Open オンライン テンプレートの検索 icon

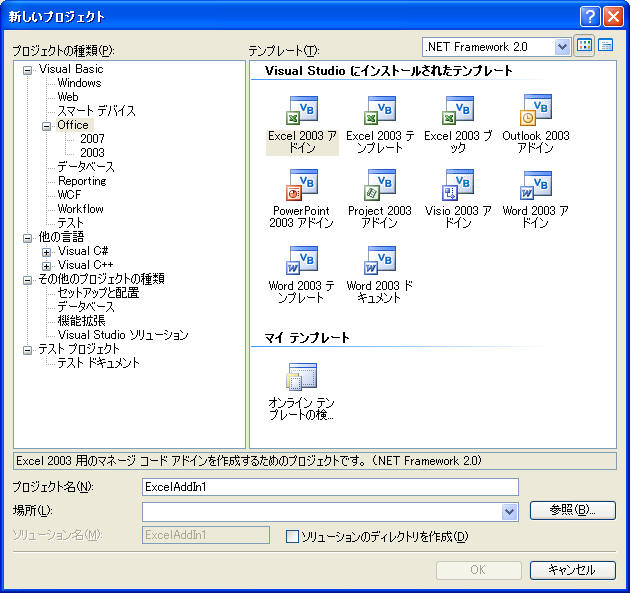(x=302, y=376)
